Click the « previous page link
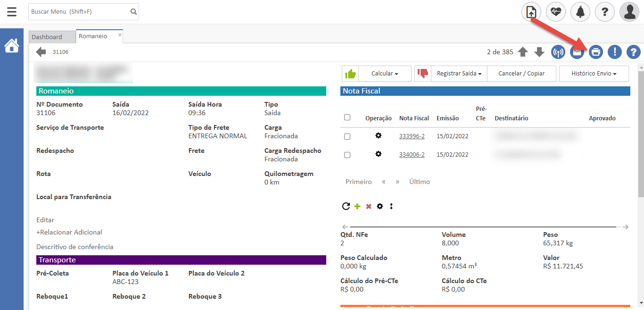644x310 pixels. pos(384,182)
